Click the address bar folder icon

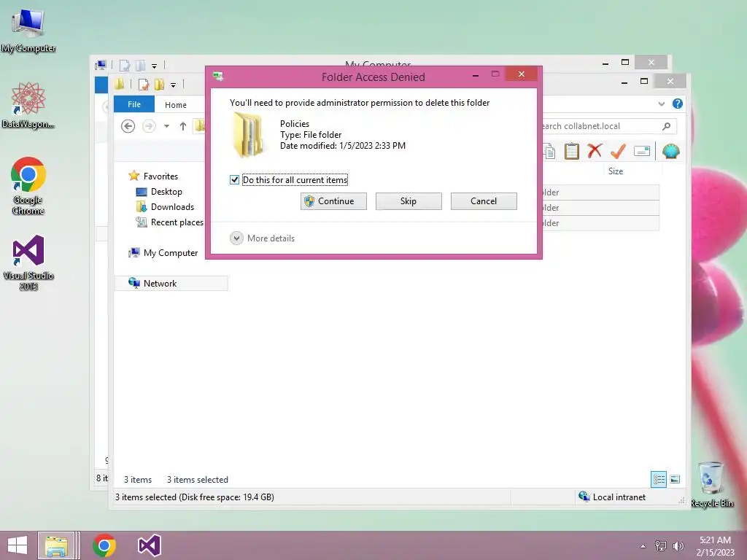click(x=200, y=126)
